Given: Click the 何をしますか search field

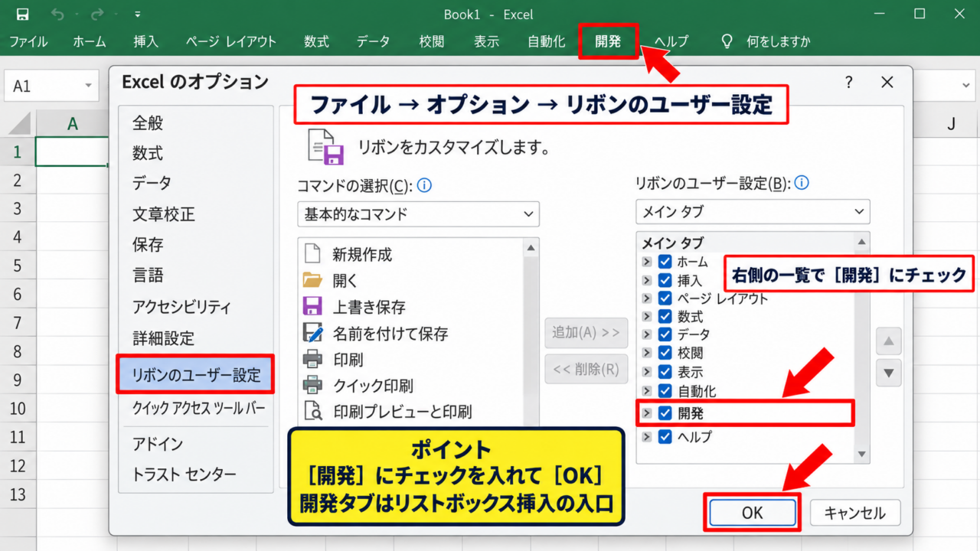Looking at the screenshot, I should (x=779, y=42).
